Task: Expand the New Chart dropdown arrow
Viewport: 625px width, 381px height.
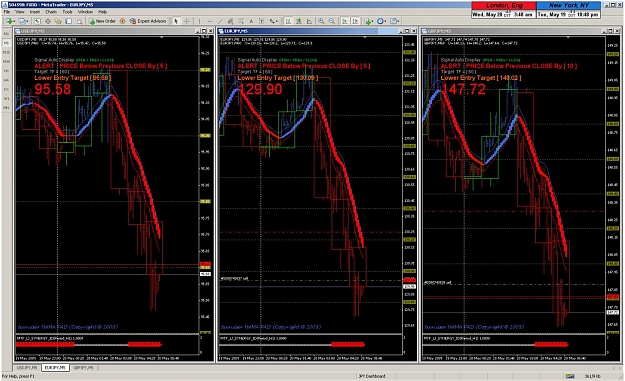Action: tap(14, 21)
